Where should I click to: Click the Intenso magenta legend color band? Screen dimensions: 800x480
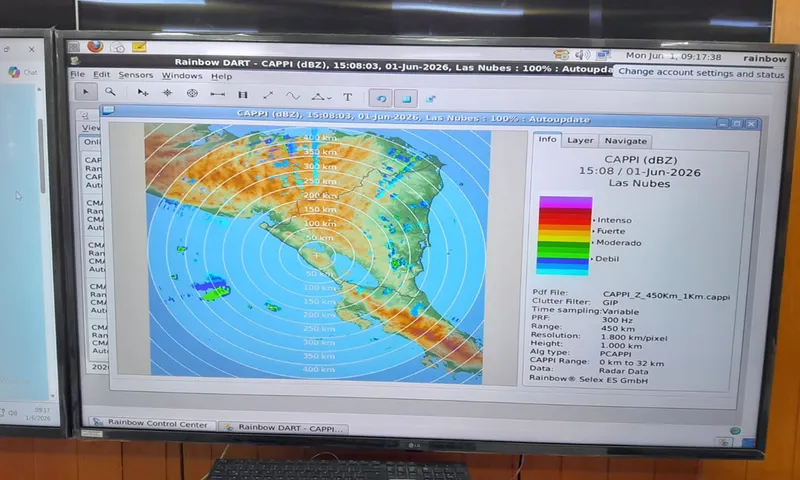tap(565, 203)
